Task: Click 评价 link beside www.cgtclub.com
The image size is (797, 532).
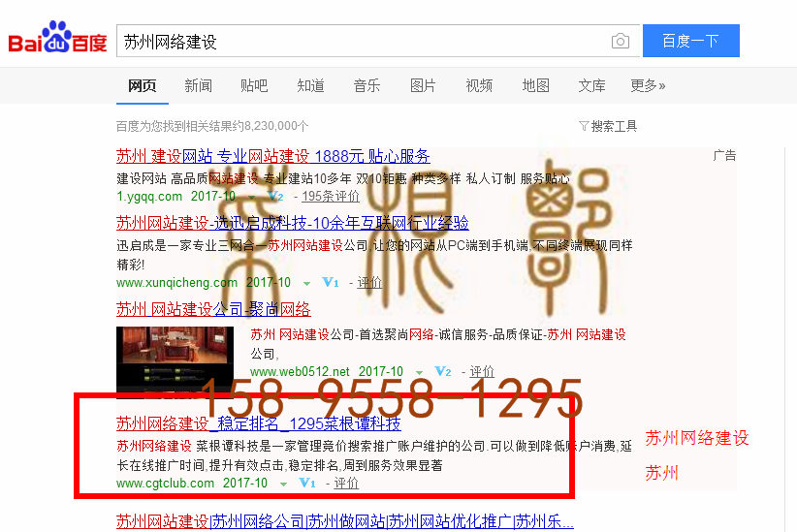Action: click(346, 484)
